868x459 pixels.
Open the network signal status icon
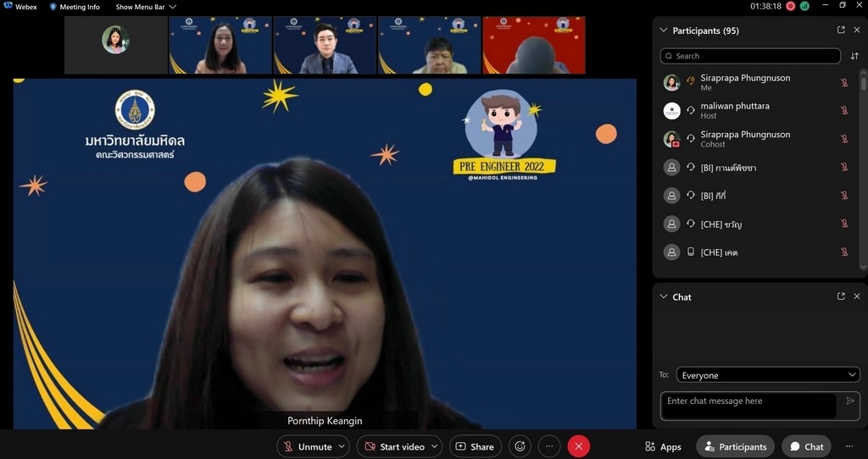(804, 6)
